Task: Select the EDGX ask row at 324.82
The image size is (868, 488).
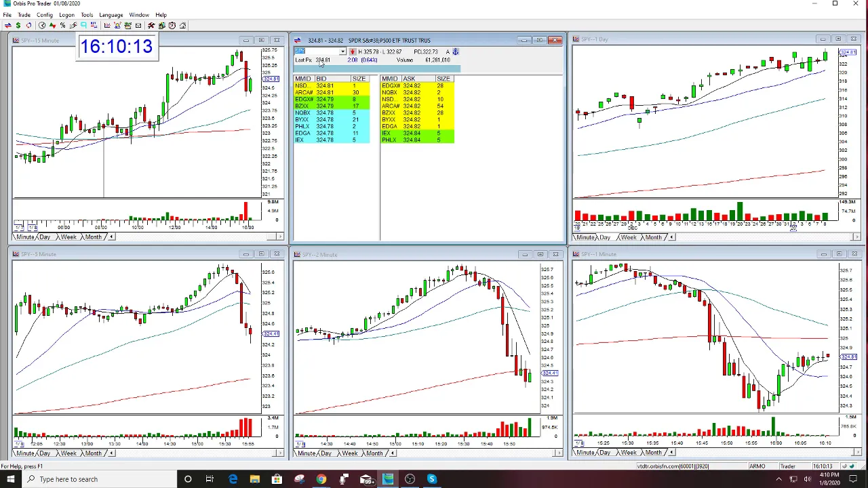Action: point(417,86)
